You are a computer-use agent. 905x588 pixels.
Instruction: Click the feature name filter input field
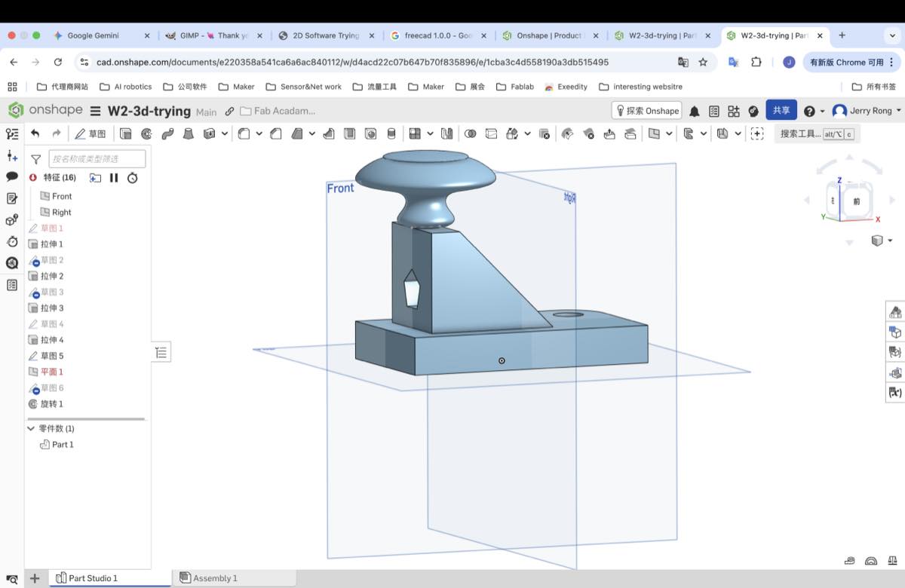coord(97,159)
